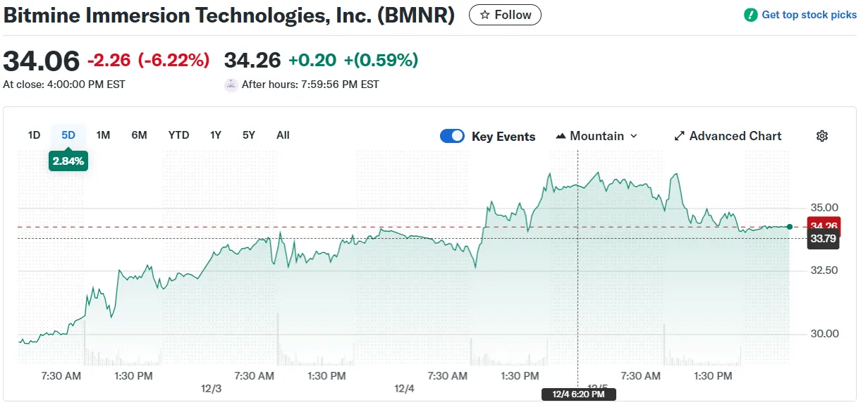The width and height of the screenshot is (868, 405).
Task: Click the after hours moon icon
Action: (231, 85)
